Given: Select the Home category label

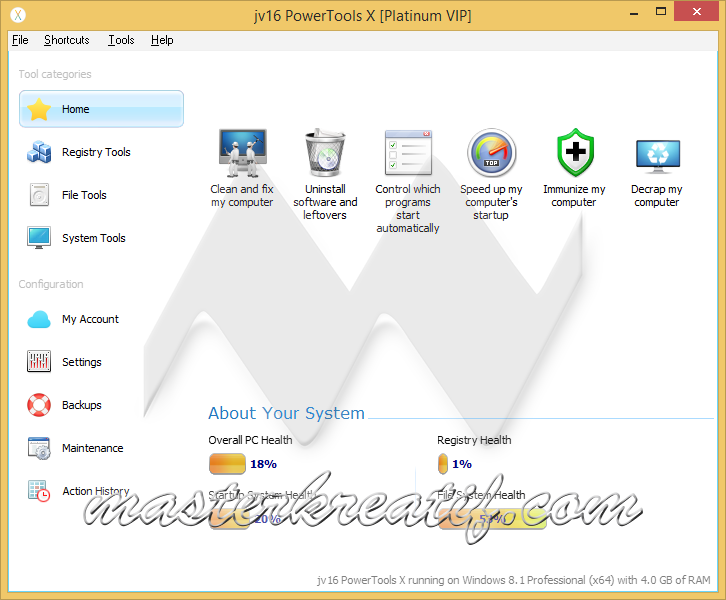Looking at the screenshot, I should 75,109.
